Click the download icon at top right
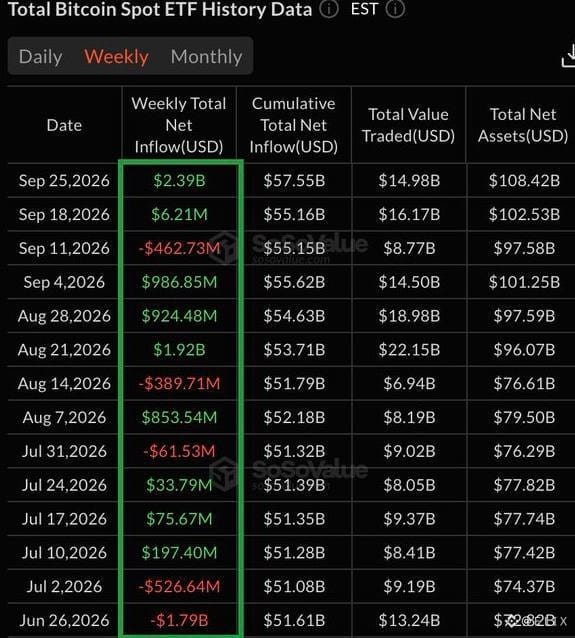This screenshot has width=575, height=638. (x=569, y=56)
